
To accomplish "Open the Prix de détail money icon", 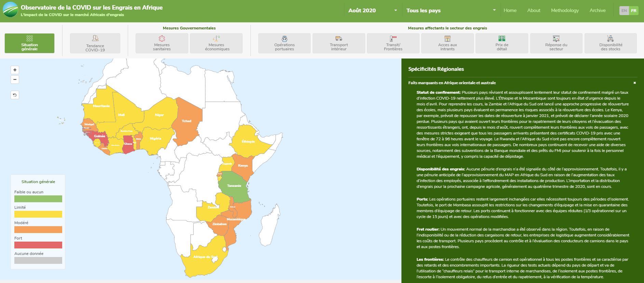I will click(x=502, y=39).
